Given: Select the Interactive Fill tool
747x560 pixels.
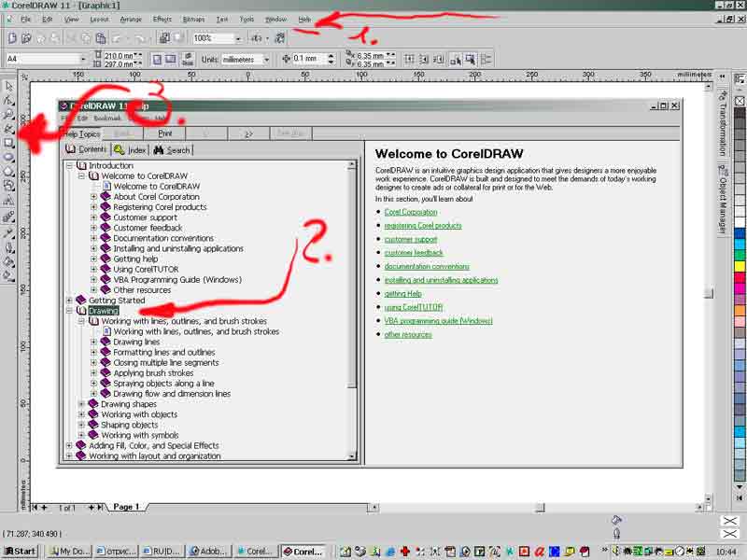Looking at the screenshot, I should point(8,276).
